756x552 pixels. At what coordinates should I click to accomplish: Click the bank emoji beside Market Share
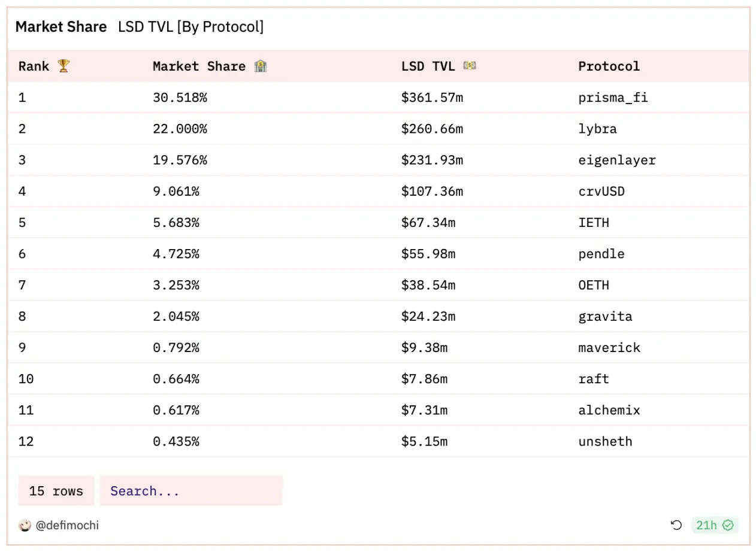click(x=259, y=66)
